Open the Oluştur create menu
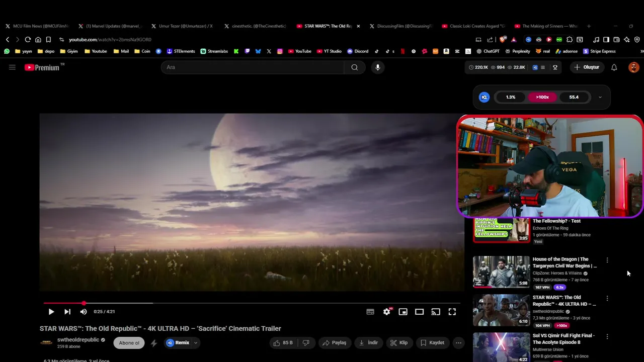 [587, 67]
